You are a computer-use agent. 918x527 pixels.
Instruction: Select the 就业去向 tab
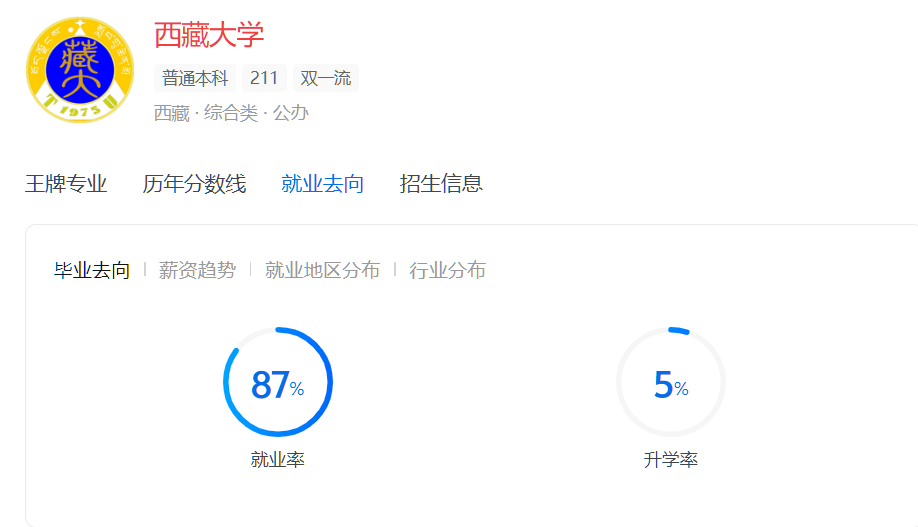click(322, 184)
